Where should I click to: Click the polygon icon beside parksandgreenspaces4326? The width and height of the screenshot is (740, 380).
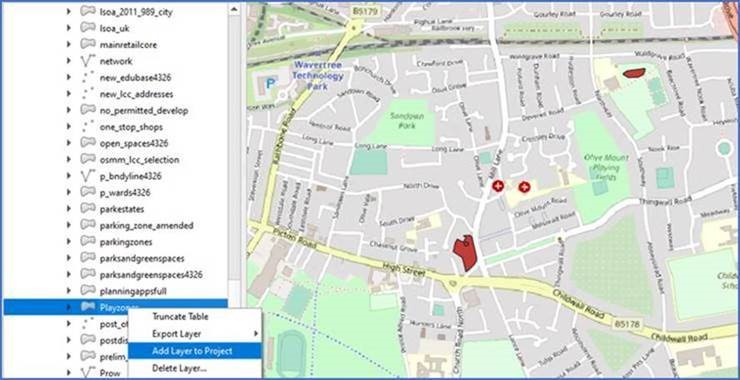(88, 274)
